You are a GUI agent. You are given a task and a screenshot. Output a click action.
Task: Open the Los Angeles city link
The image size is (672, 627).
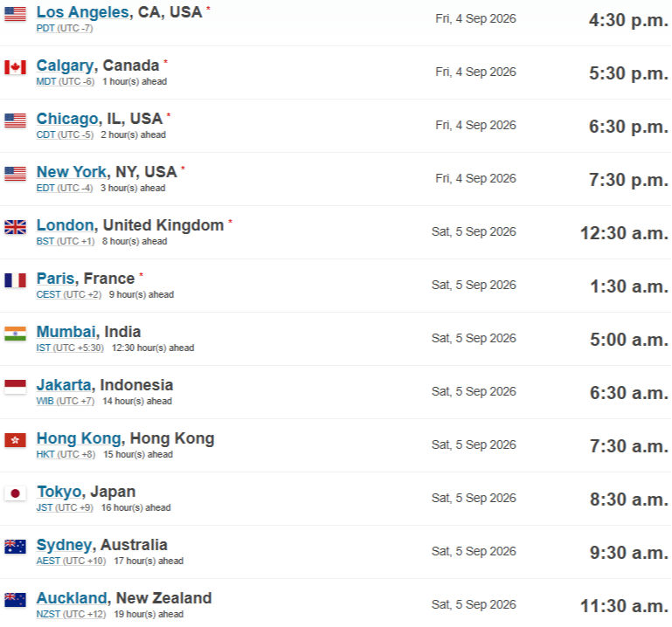tap(83, 12)
